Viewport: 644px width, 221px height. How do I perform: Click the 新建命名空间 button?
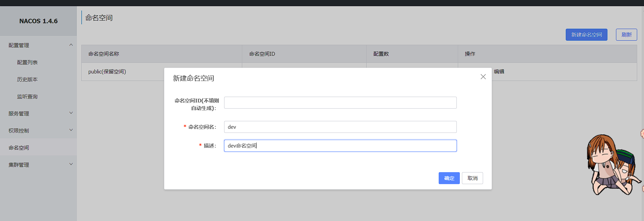(x=586, y=35)
